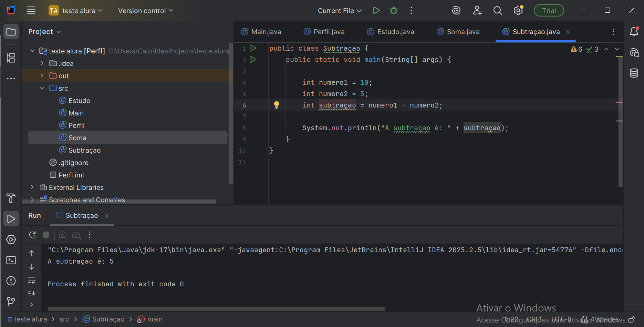This screenshot has height=327, width=644.
Task: Click the Debug bug icon
Action: (x=394, y=11)
